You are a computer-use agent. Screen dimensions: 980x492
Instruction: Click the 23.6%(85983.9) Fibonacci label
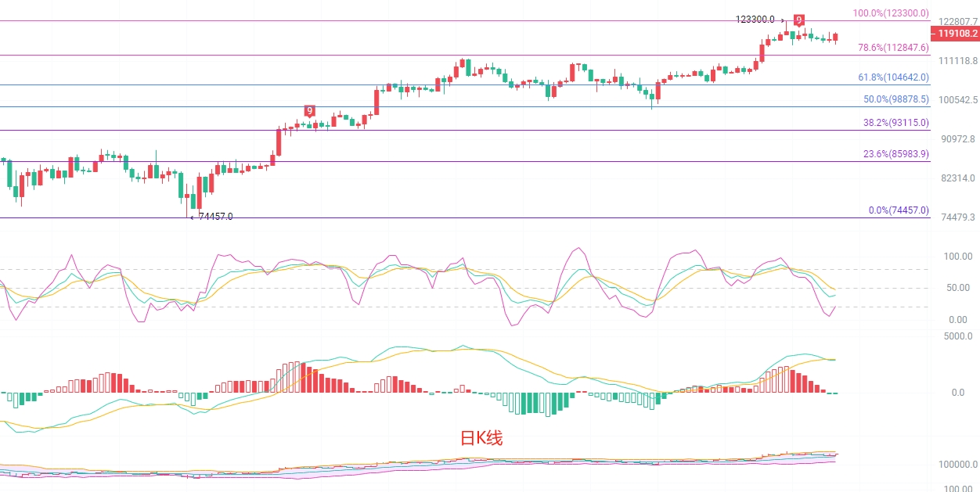(x=895, y=154)
